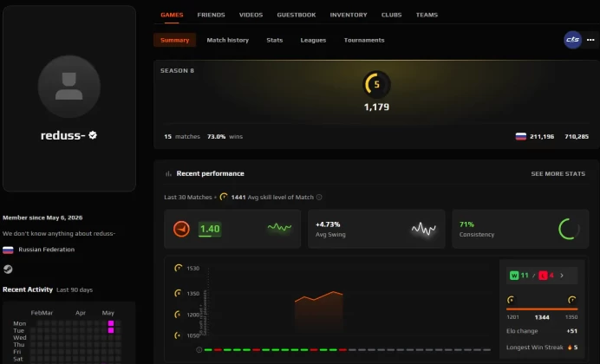Open the three-dots more options menu
The height and width of the screenshot is (364, 600).
click(x=590, y=40)
